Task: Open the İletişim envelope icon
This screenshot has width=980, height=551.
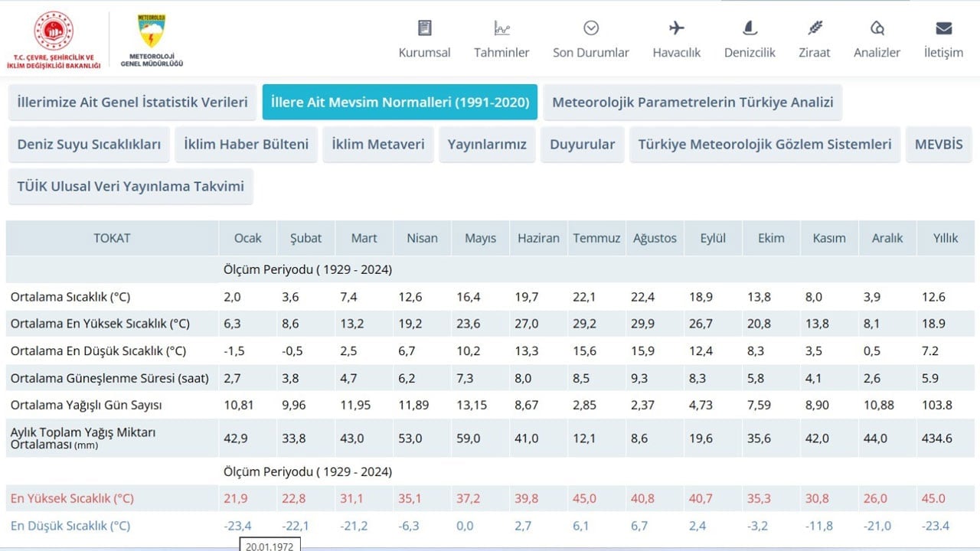Action: pyautogui.click(x=943, y=28)
